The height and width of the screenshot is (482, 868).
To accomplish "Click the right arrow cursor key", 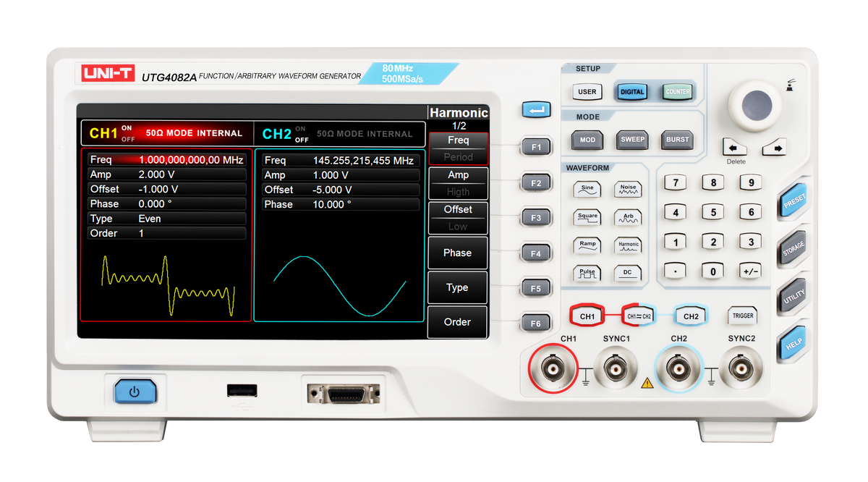I will pos(774,148).
